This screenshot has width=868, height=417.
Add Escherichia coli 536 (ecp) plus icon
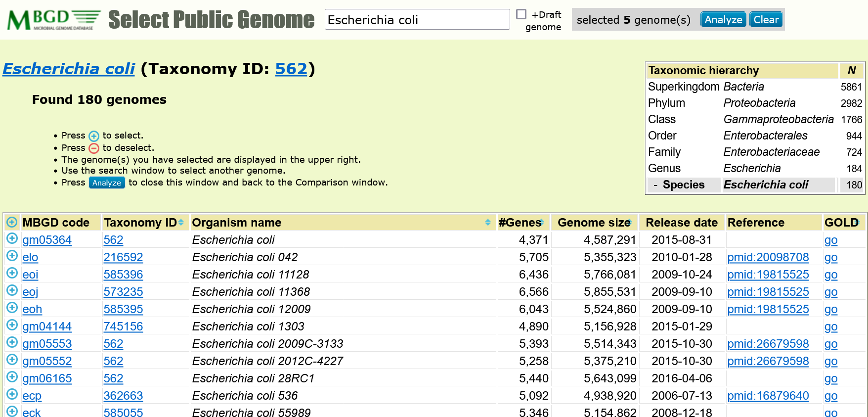[x=12, y=395]
